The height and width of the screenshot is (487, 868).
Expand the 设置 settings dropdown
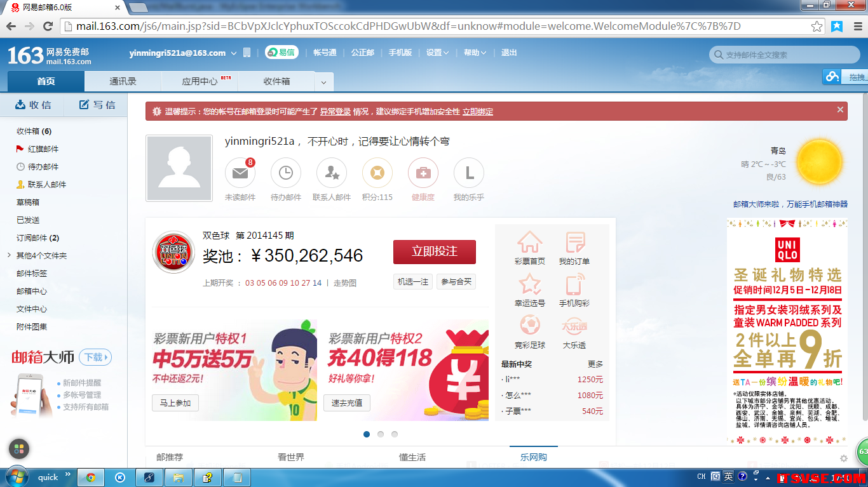[x=437, y=53]
